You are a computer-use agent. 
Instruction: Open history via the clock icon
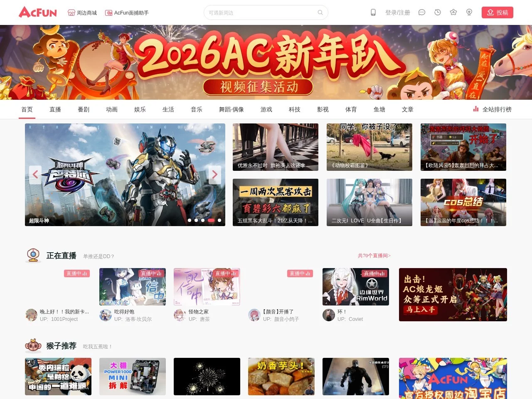point(437,12)
